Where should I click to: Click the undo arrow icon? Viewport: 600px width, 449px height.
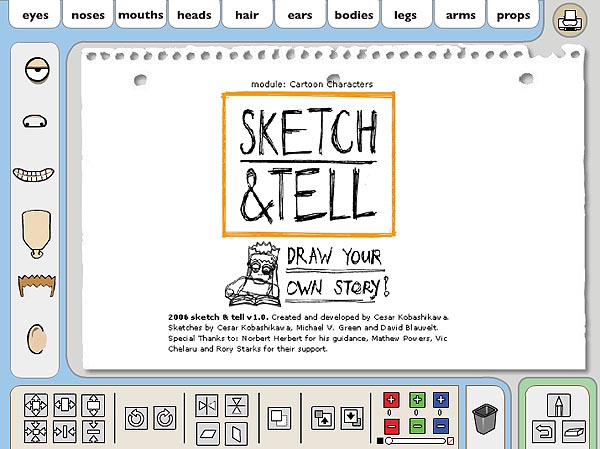pyautogui.click(x=544, y=432)
